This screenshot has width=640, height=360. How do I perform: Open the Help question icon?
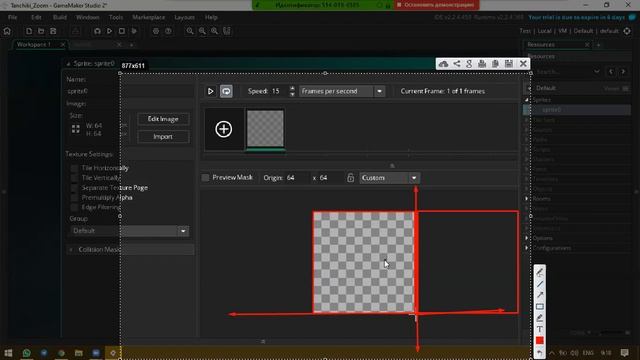(168, 31)
